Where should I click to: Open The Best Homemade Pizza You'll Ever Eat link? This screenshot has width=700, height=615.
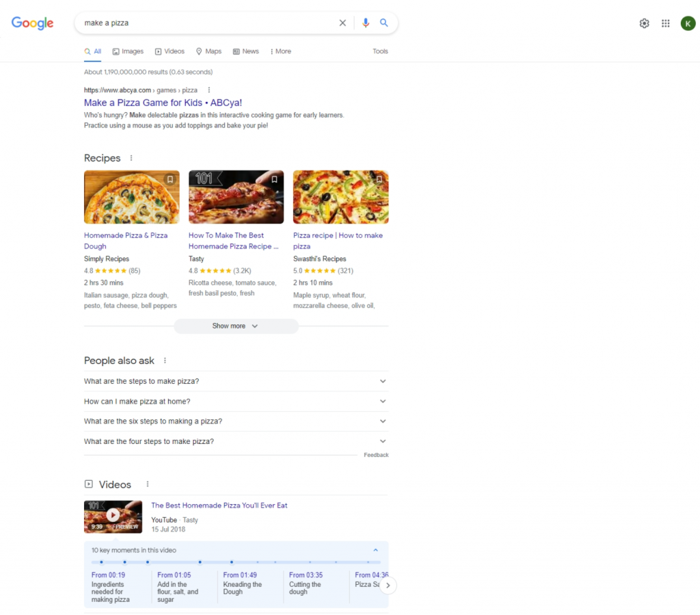[219, 506]
